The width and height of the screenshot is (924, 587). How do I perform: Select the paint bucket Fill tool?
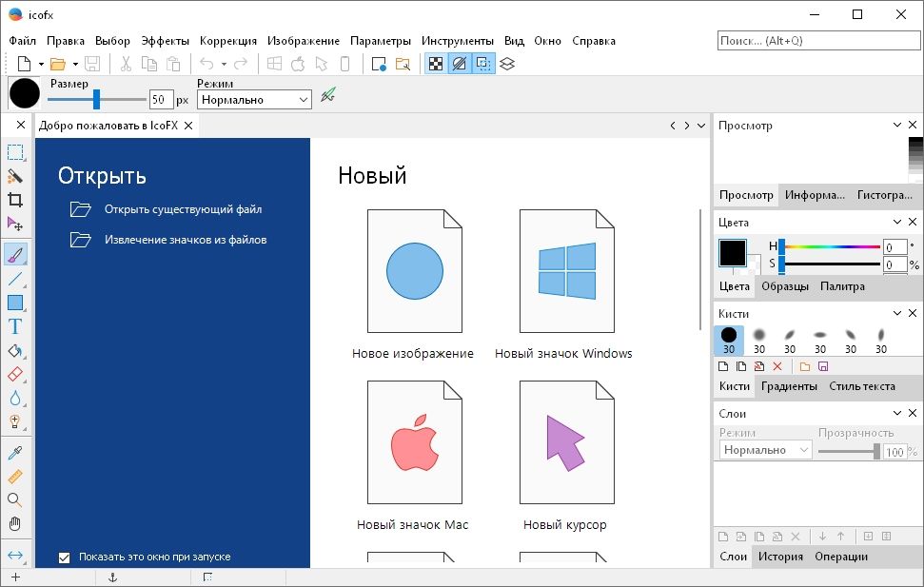click(x=15, y=351)
